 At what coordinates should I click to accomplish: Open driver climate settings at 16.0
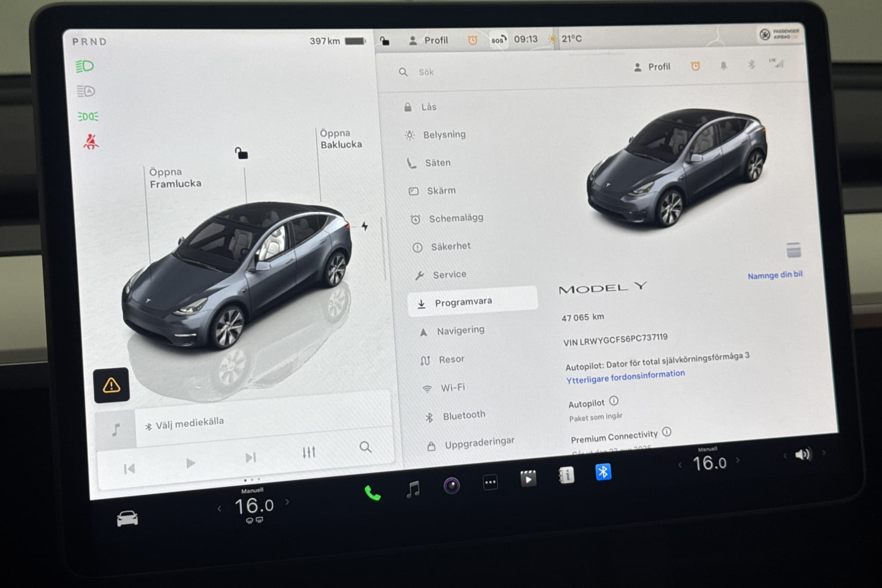254,506
